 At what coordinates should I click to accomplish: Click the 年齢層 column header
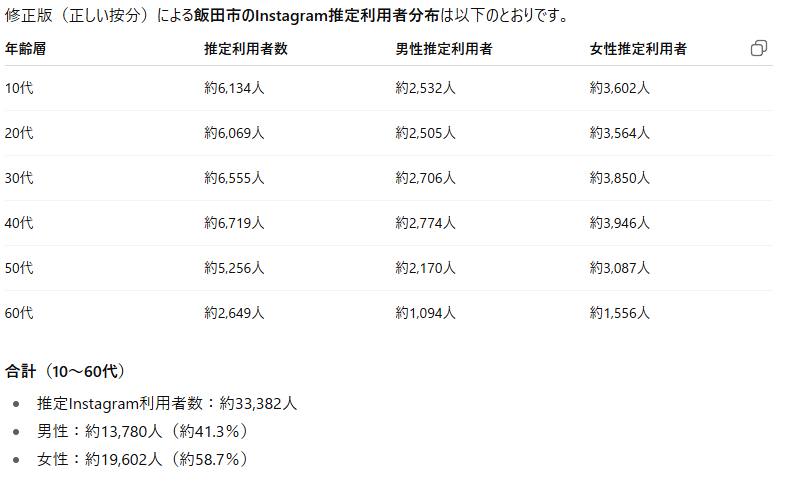[x=25, y=49]
